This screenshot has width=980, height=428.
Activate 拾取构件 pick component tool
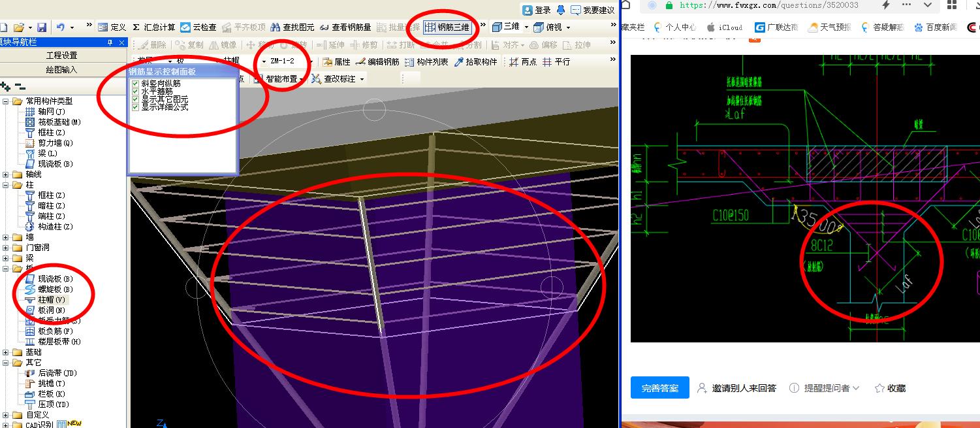click(475, 62)
